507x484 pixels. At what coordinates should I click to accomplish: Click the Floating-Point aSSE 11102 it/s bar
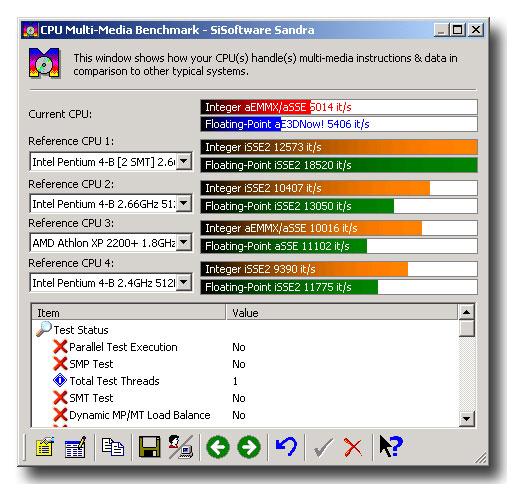pyautogui.click(x=339, y=246)
